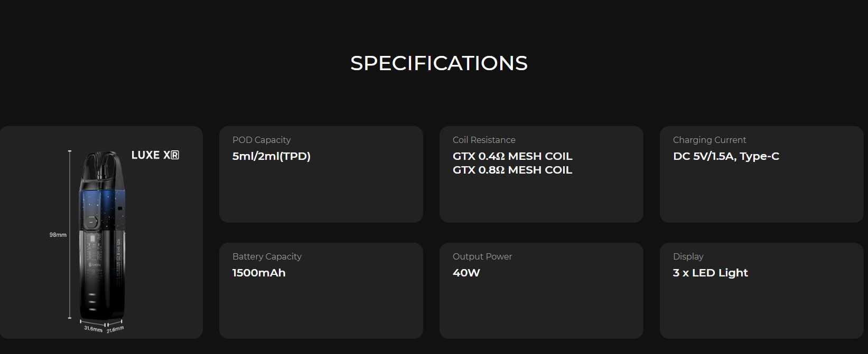Viewport: 868px width, 354px height.
Task: Select the Output Power label
Action: [x=482, y=256]
